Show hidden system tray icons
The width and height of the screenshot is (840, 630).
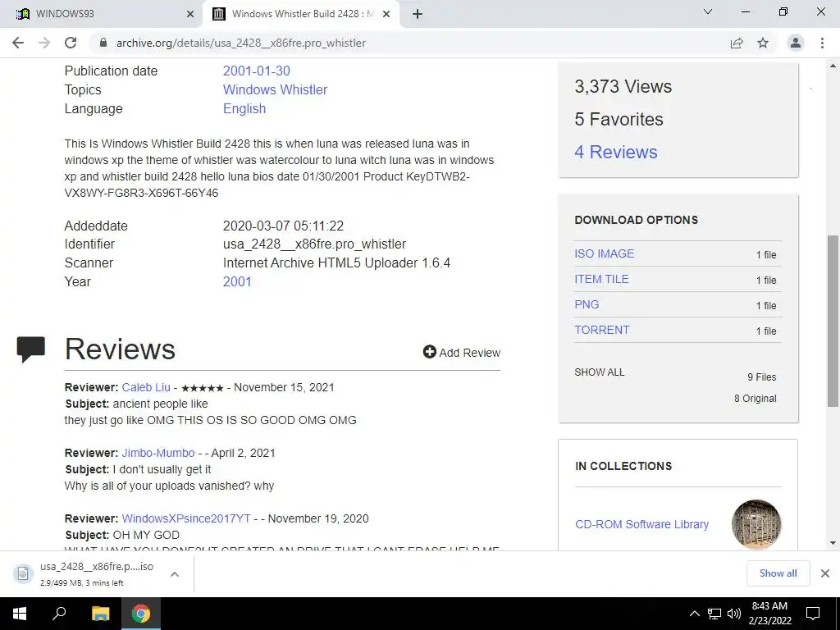(694, 614)
